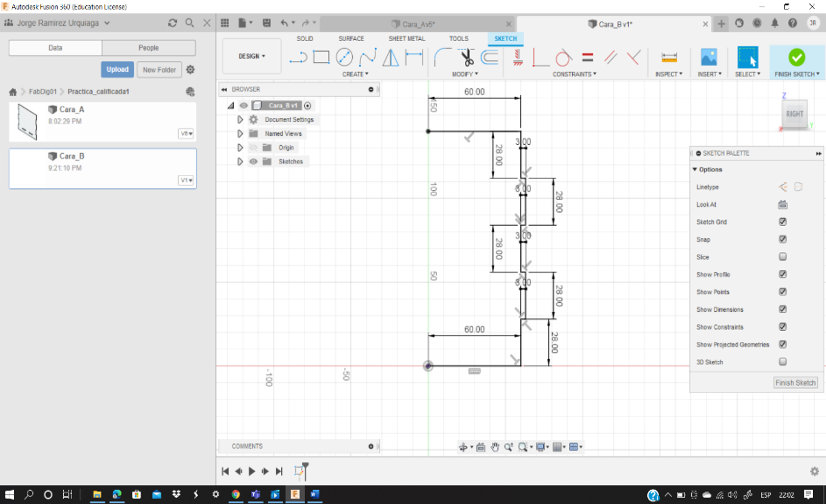This screenshot has width=826, height=504.
Task: Select the Fillet tool in Modify
Action: (443, 57)
